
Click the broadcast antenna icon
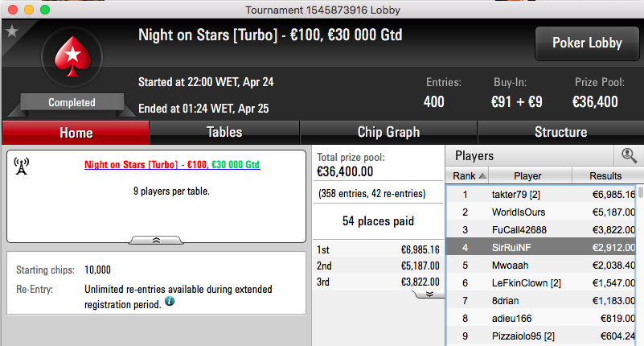22,166
